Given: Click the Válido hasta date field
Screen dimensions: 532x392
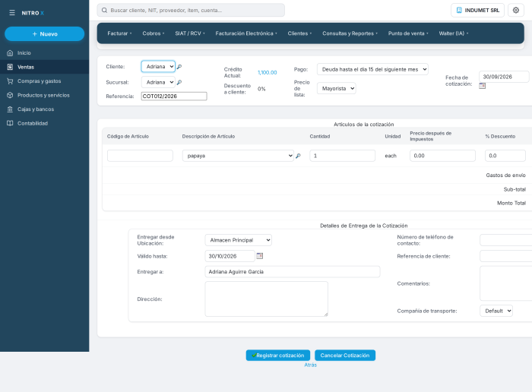Looking at the screenshot, I should click(230, 256).
